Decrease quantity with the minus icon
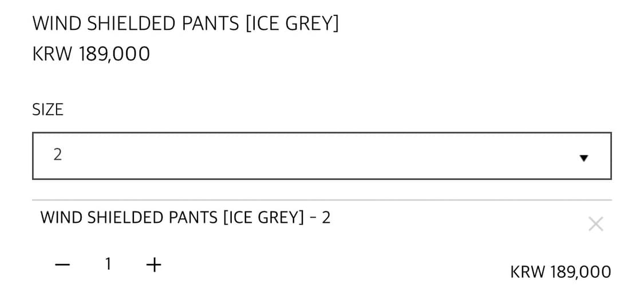This screenshot has height=291, width=644. pos(62,264)
